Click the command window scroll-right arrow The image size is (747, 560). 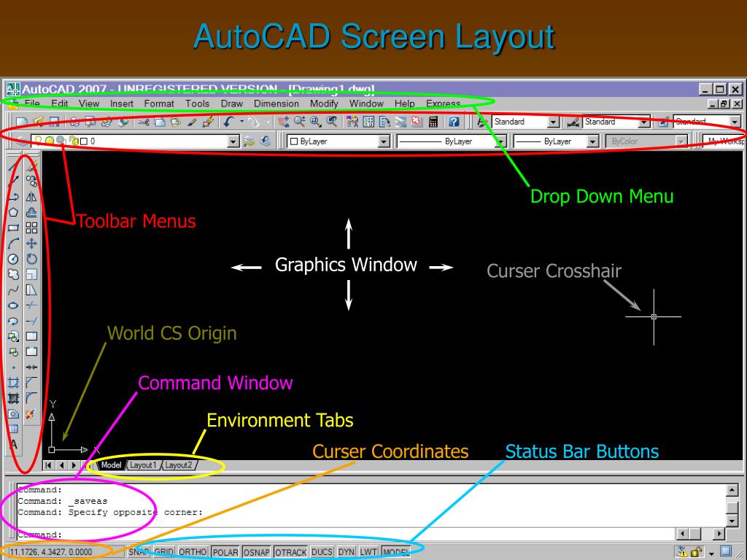coord(719,534)
